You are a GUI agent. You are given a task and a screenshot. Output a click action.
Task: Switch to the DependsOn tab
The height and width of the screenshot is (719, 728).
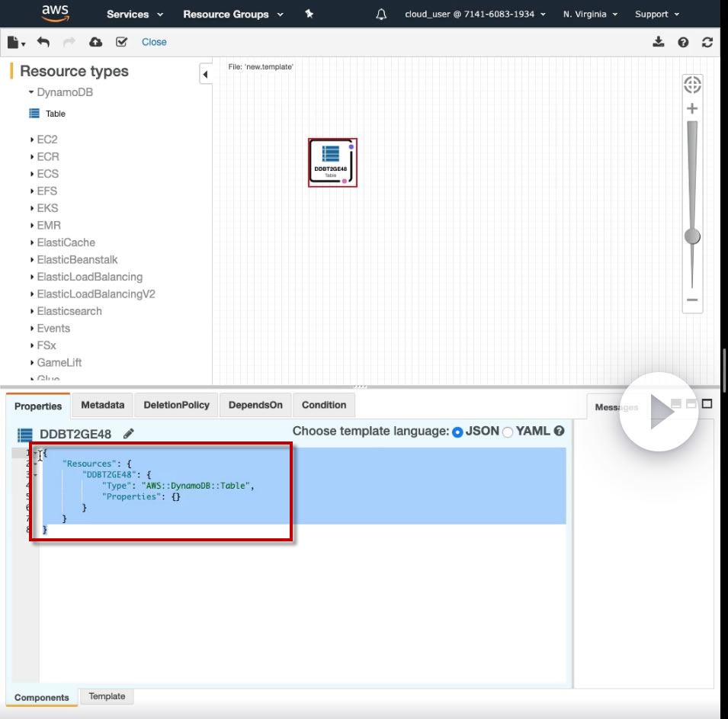tap(255, 405)
